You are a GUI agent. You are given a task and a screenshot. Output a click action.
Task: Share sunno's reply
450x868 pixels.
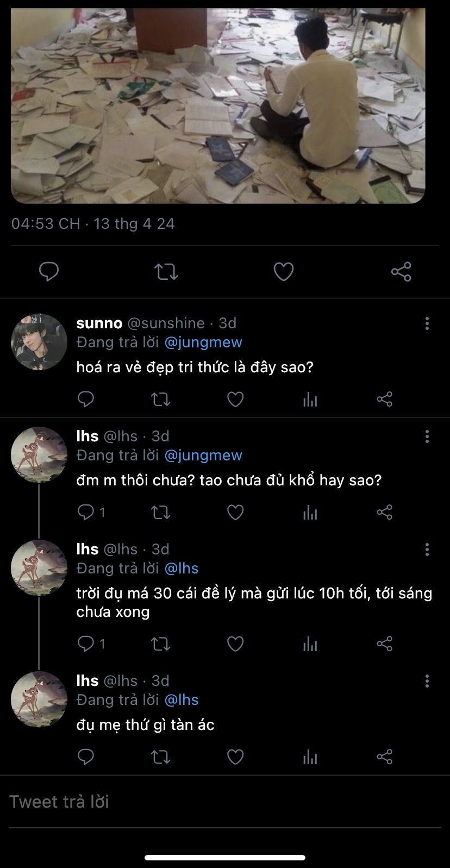[384, 399]
